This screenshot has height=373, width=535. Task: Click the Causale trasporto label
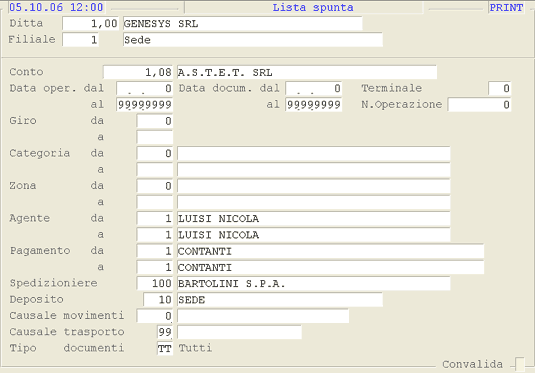pos(67,332)
